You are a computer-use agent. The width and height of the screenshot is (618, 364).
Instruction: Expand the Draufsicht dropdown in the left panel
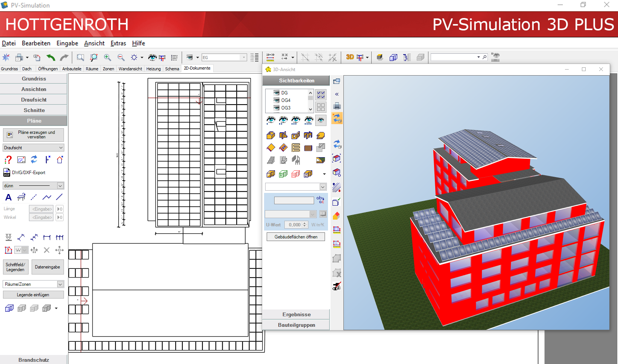60,147
